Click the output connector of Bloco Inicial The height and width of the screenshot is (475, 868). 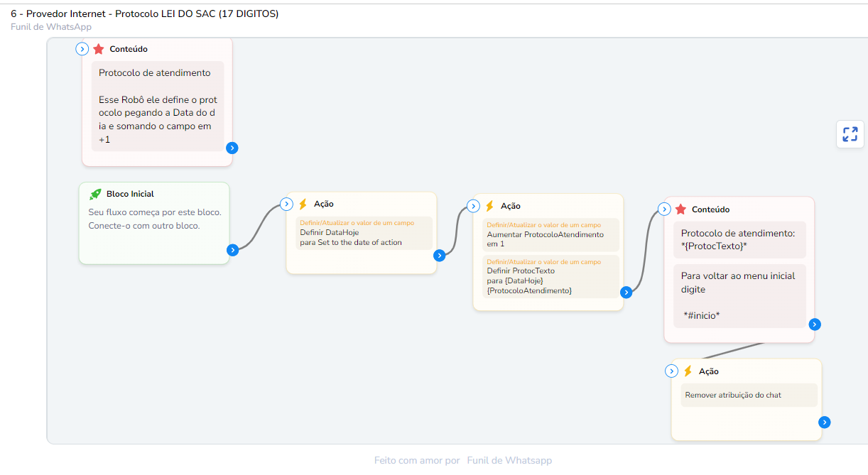click(232, 250)
